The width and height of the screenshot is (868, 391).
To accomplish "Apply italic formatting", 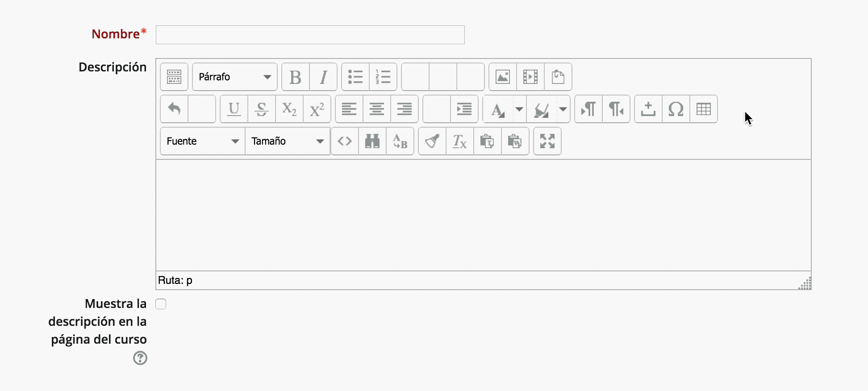I will click(x=323, y=77).
